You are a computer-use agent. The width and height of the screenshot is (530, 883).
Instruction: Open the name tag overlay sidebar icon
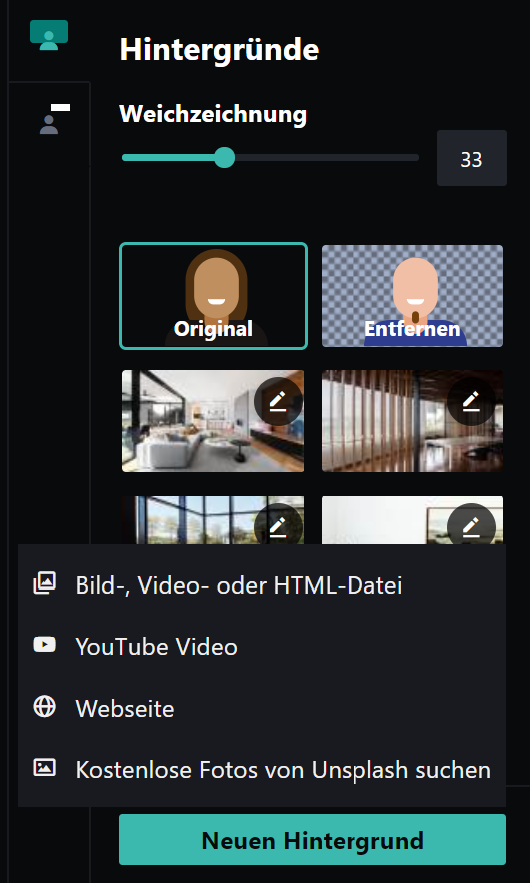click(55, 119)
